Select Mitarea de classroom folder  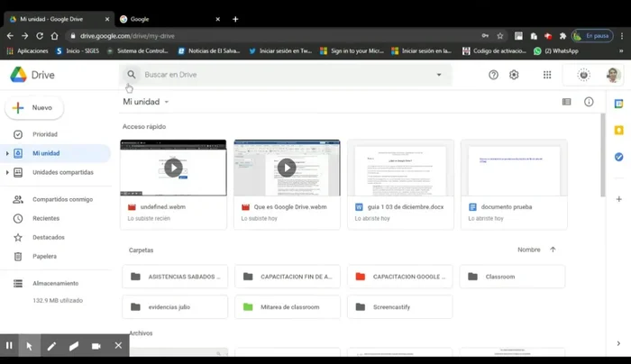click(x=288, y=307)
